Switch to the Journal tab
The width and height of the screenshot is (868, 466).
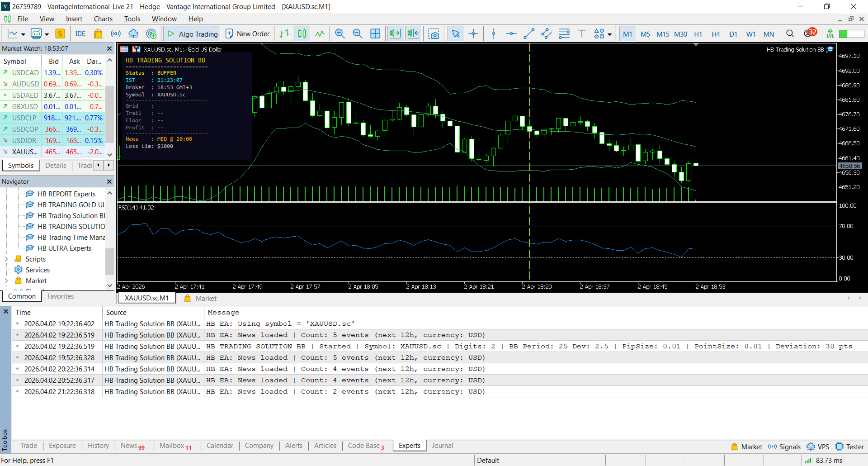(x=442, y=446)
